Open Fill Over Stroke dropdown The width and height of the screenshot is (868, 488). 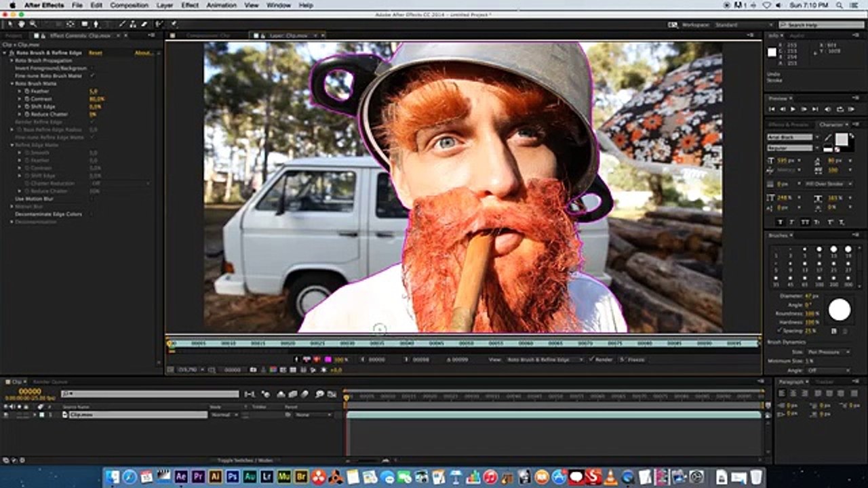[x=827, y=184]
